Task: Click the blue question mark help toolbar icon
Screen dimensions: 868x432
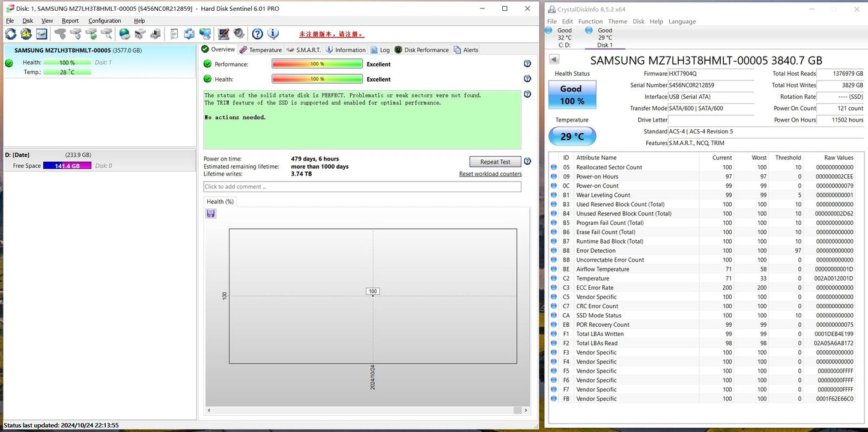Action: 257,34
